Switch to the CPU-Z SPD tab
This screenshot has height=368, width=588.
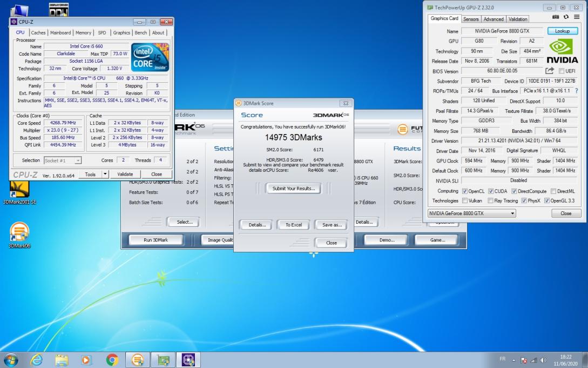point(102,32)
